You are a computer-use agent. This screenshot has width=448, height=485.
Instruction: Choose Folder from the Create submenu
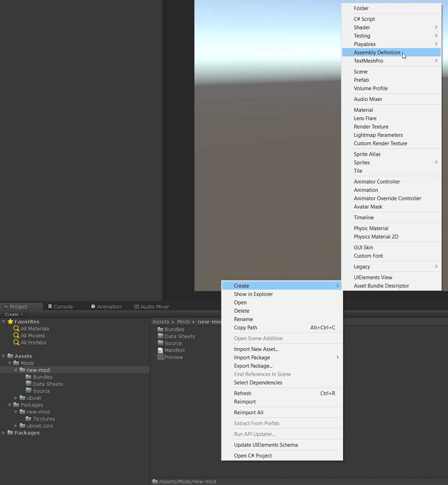coord(391,8)
